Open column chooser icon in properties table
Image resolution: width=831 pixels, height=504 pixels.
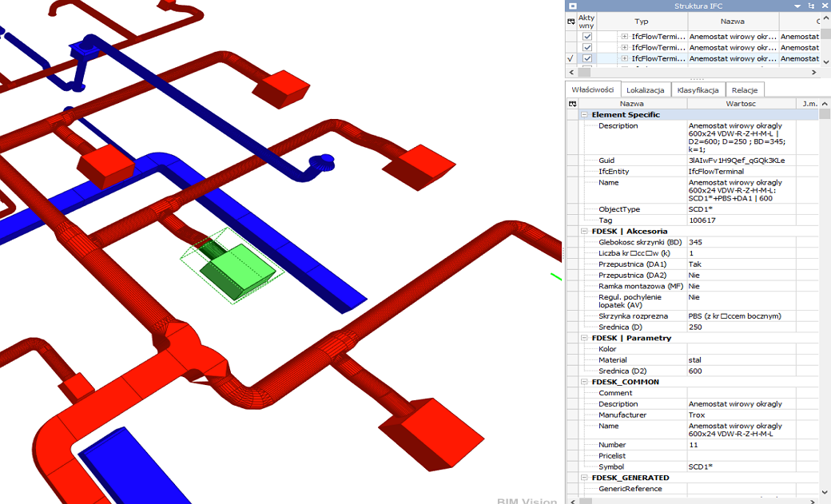572,104
